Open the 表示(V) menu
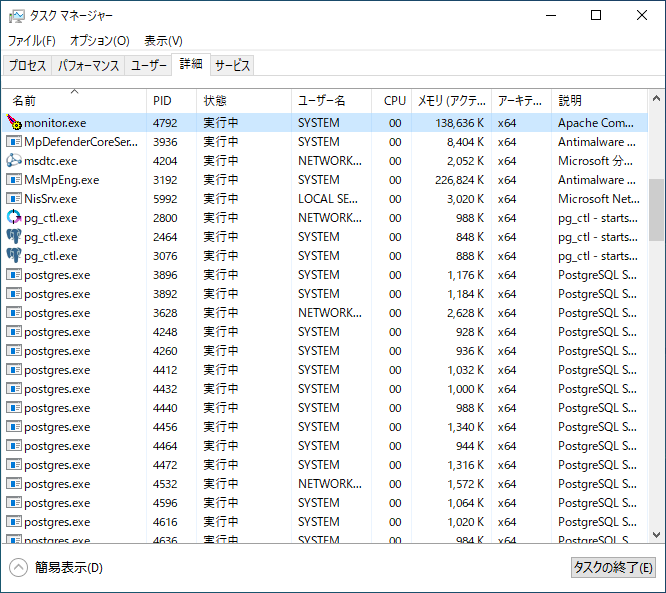666x593 pixels. (x=164, y=41)
